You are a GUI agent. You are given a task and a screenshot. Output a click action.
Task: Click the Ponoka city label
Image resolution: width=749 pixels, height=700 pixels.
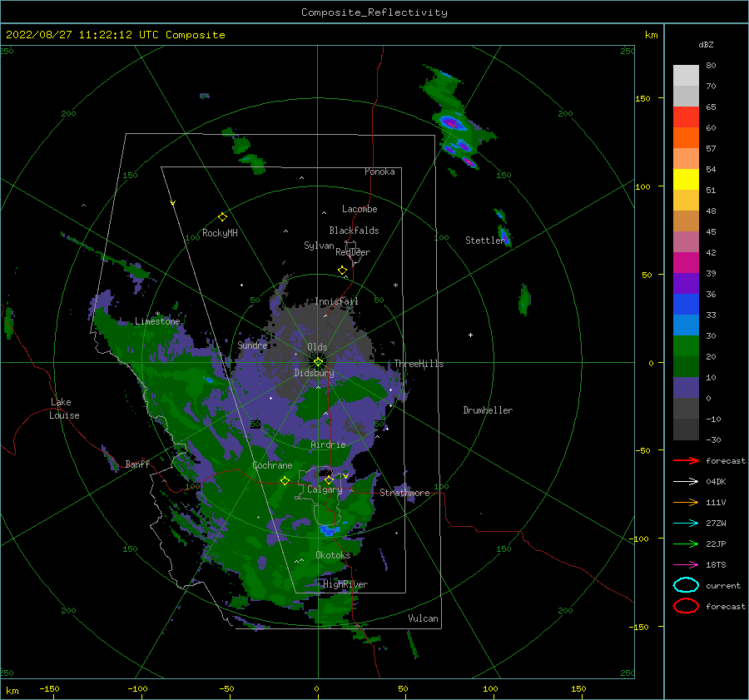[379, 171]
